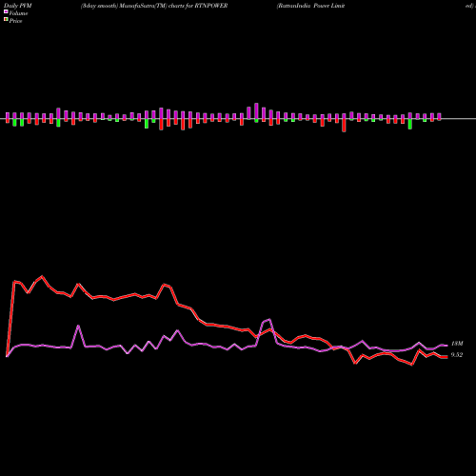Click the '18M' volume end value label
The width and height of the screenshot is (476, 476).
point(457,344)
